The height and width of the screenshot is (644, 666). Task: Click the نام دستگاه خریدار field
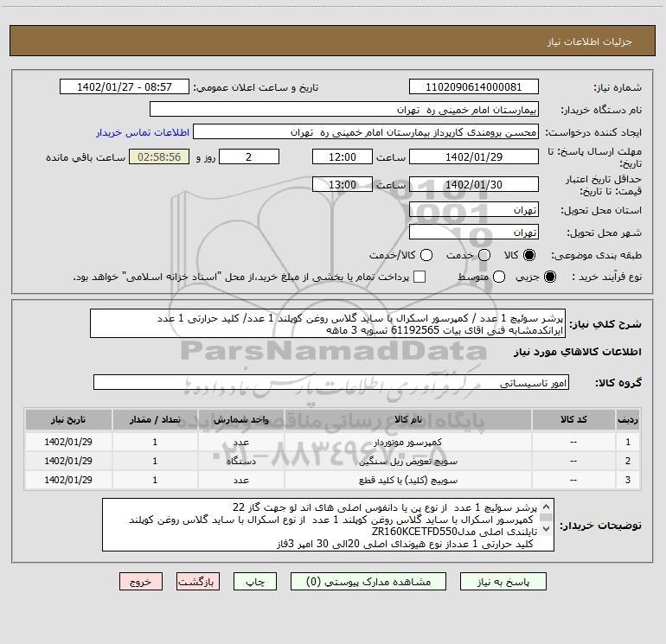344,110
